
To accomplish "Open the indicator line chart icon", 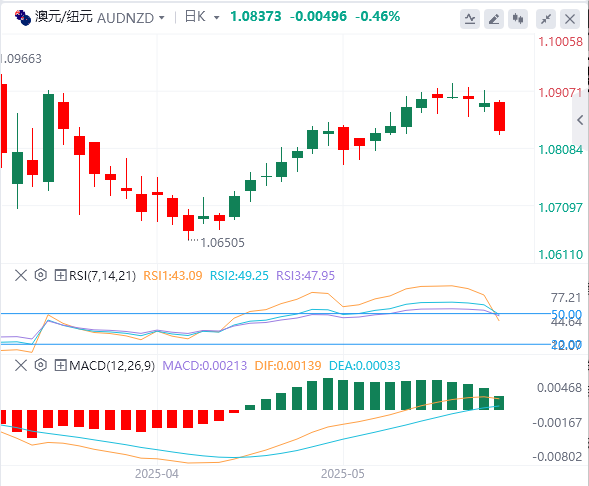I will (470, 19).
